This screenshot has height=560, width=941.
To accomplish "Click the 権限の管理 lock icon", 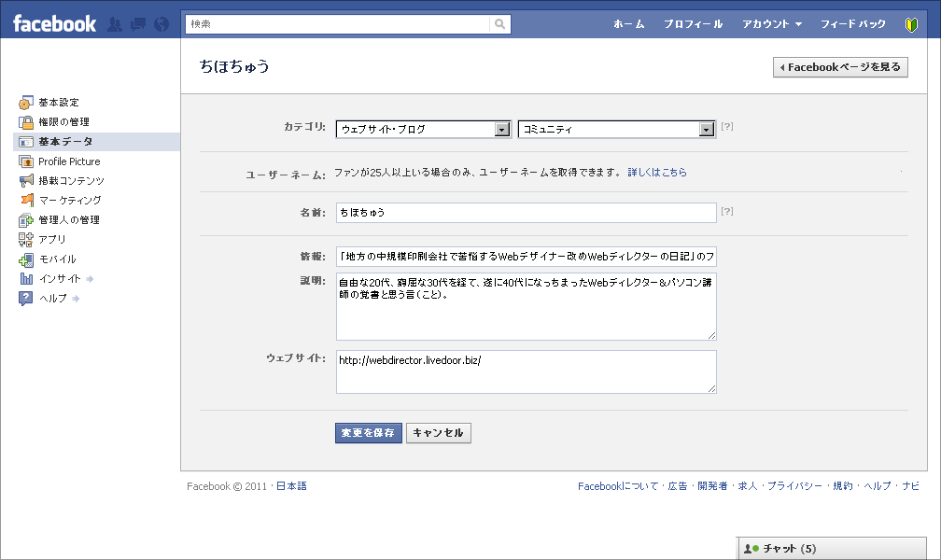I will coord(26,122).
